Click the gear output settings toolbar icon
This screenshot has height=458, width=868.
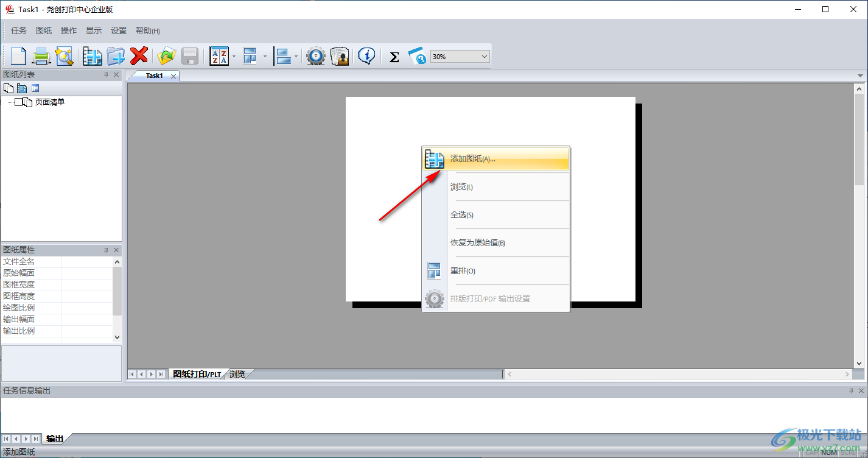pos(315,56)
